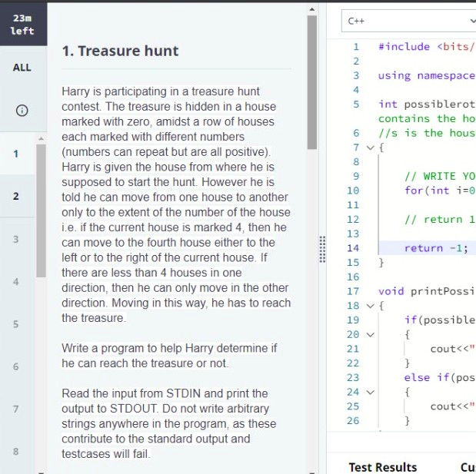Go to question 5 in sidebar
The width and height of the screenshot is (476, 474).
pos(16,324)
